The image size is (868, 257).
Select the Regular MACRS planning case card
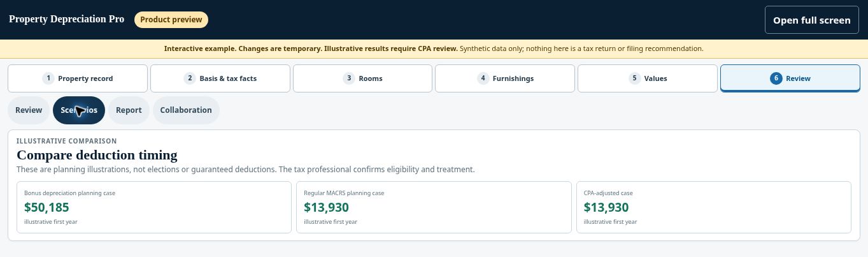434,207
